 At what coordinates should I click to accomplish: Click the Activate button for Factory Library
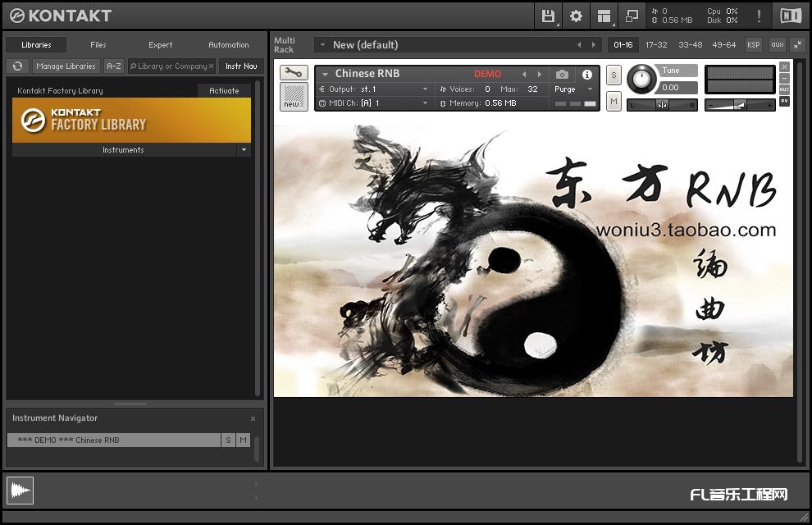[223, 90]
